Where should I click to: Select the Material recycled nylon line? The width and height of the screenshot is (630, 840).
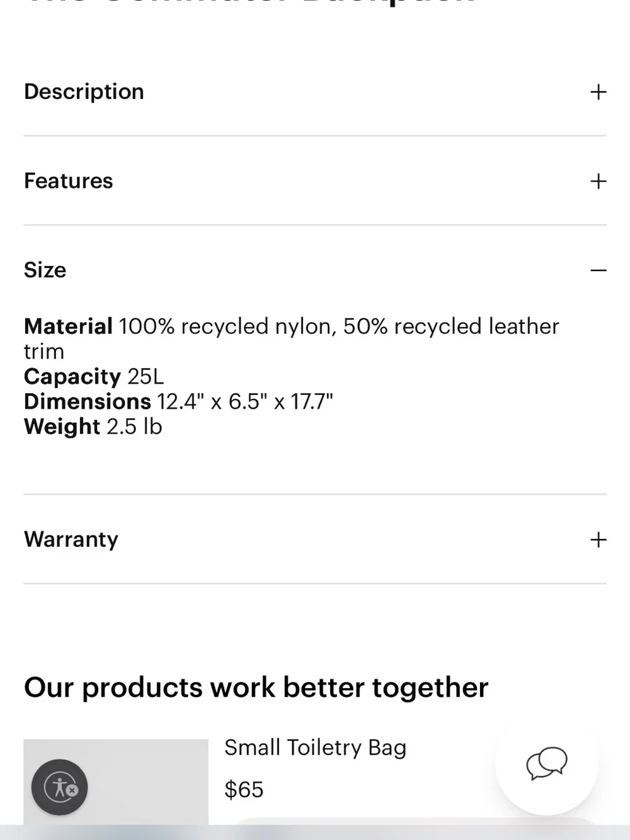coord(291,339)
